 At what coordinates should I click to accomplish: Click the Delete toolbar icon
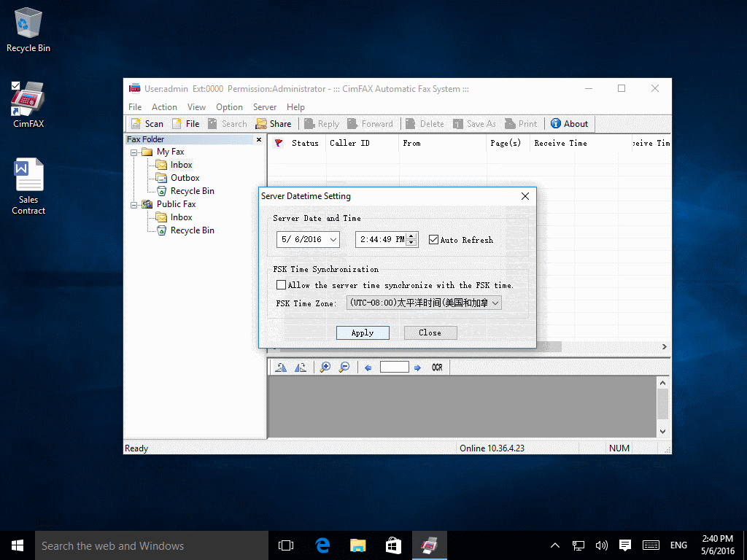pyautogui.click(x=425, y=124)
